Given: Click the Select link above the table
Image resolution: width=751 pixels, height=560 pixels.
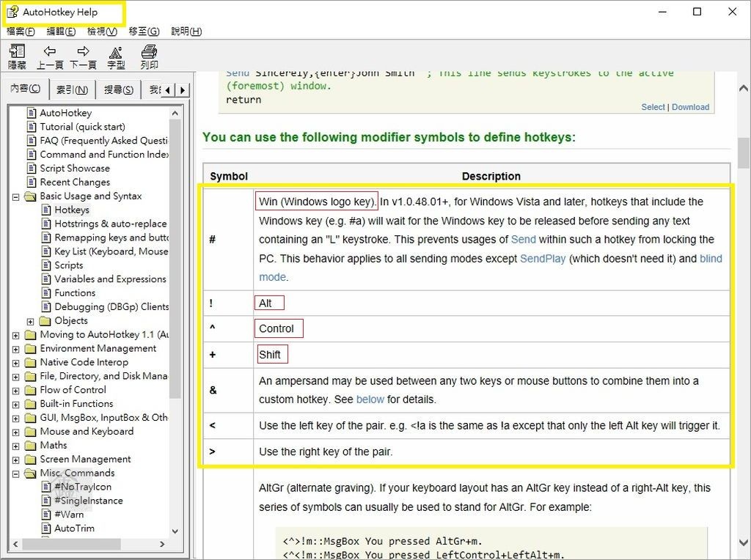Looking at the screenshot, I should pyautogui.click(x=653, y=107).
